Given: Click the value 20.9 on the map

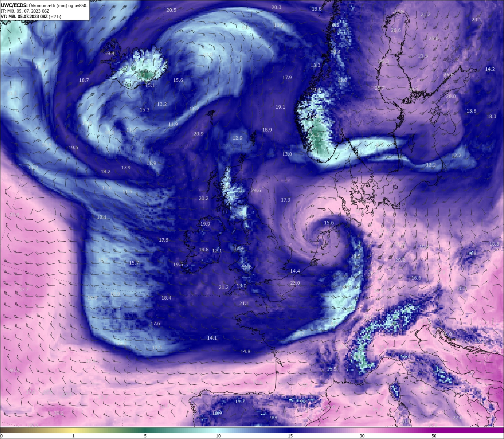Looking at the screenshot, I should [x=198, y=134].
